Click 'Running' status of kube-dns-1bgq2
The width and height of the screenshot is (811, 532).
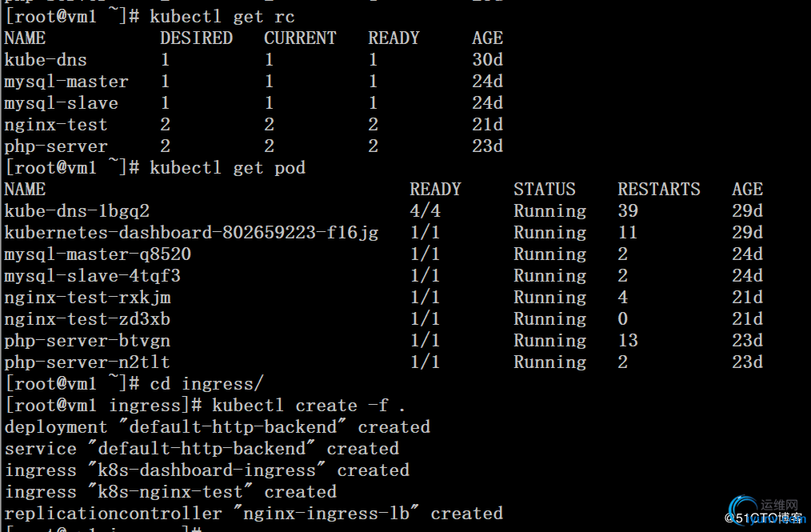549,211
